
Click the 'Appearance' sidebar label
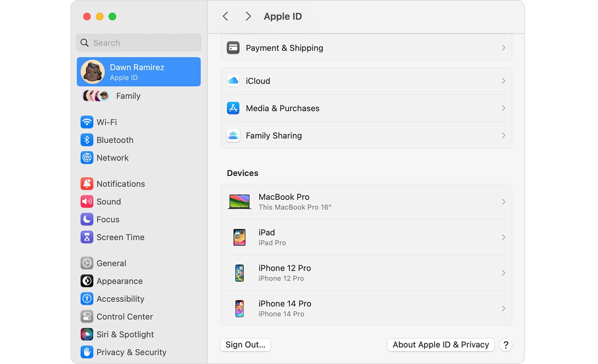coord(120,281)
